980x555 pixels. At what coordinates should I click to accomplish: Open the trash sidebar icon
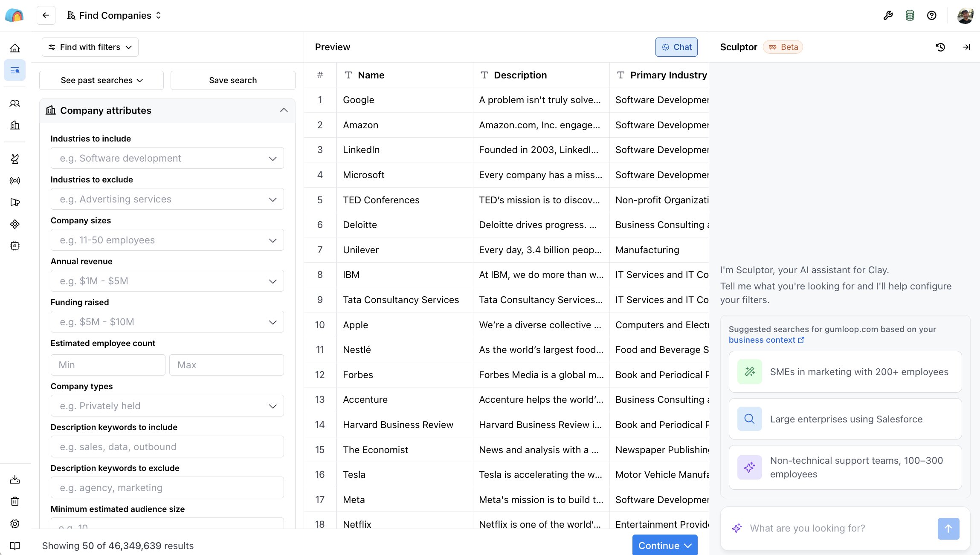tap(15, 502)
